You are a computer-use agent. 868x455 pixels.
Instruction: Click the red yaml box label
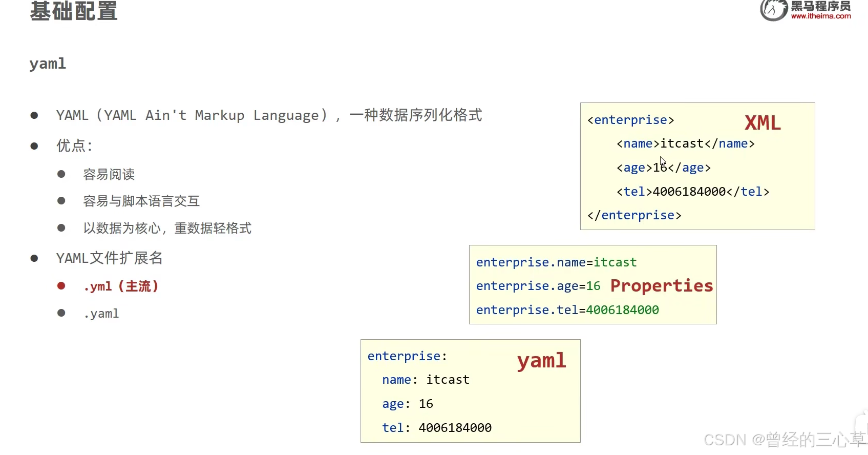click(x=541, y=361)
